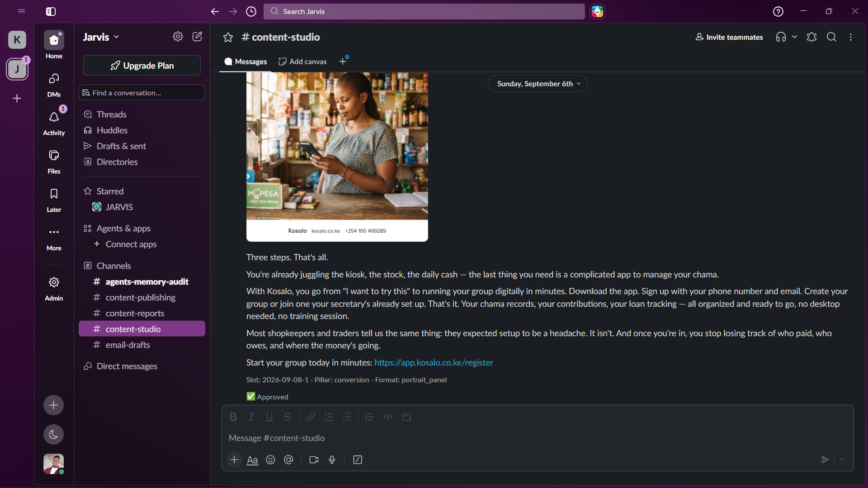Search in channel with magnifier icon
The height and width of the screenshot is (488, 868).
coord(831,37)
